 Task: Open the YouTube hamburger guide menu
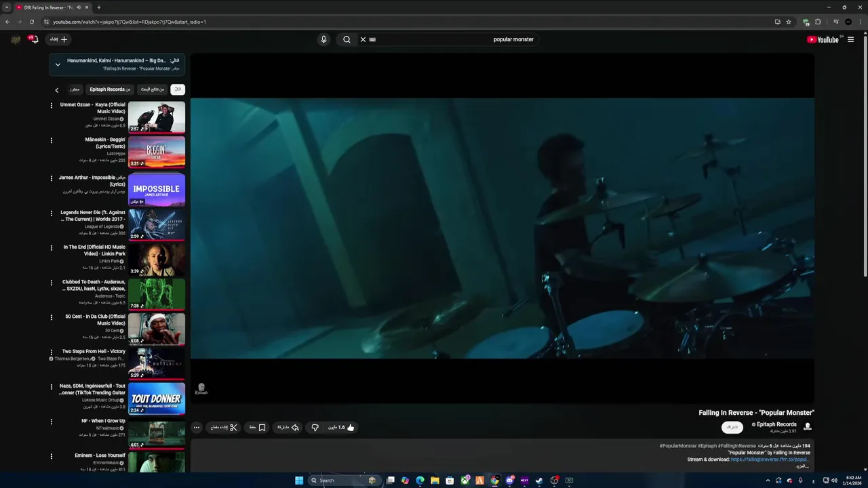850,39
